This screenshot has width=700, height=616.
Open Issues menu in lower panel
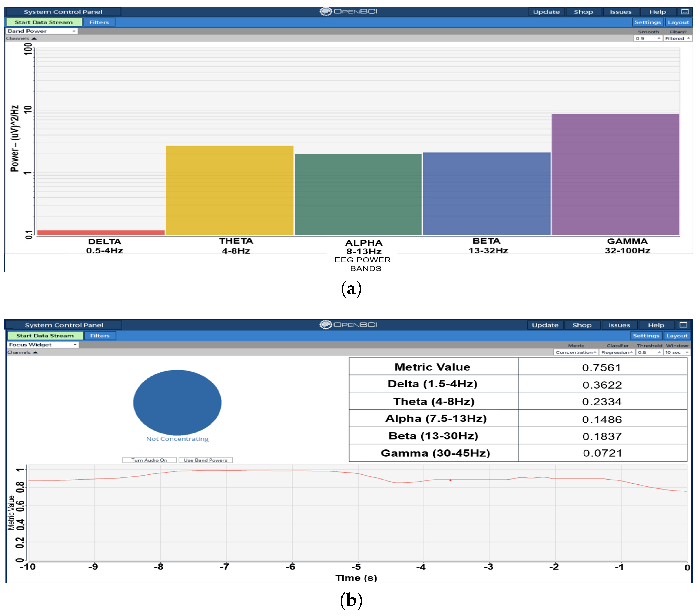[619, 325]
